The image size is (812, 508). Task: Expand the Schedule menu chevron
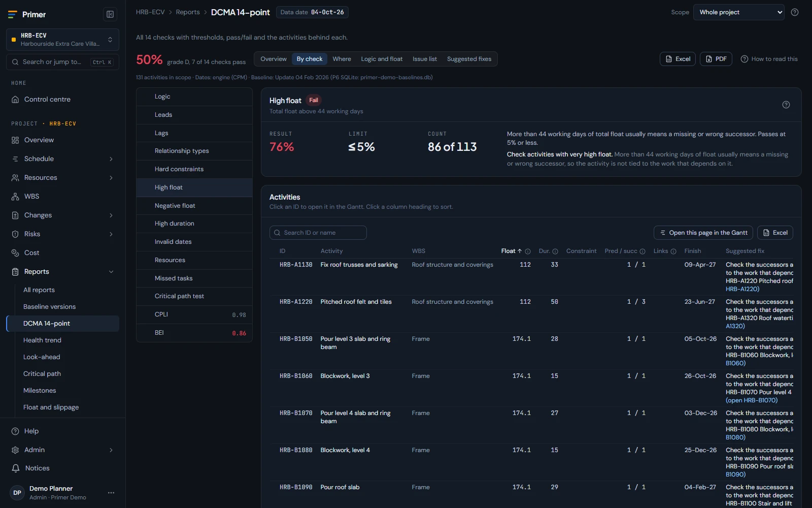[111, 159]
